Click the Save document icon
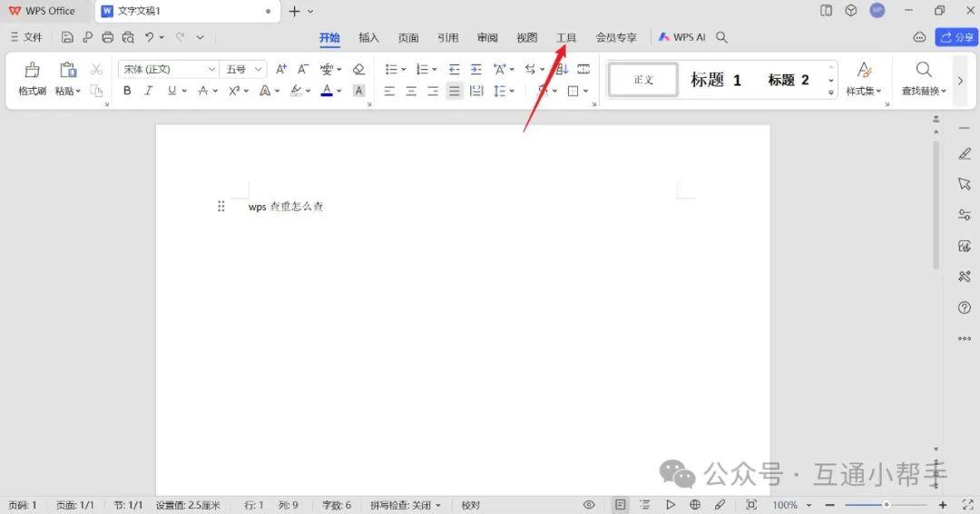The image size is (980, 514). [67, 37]
